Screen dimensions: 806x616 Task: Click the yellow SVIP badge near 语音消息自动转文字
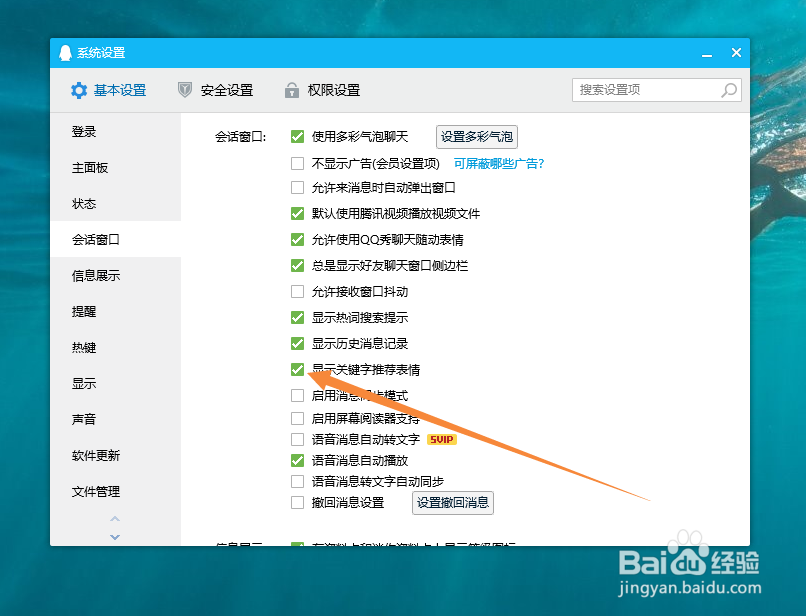point(441,438)
